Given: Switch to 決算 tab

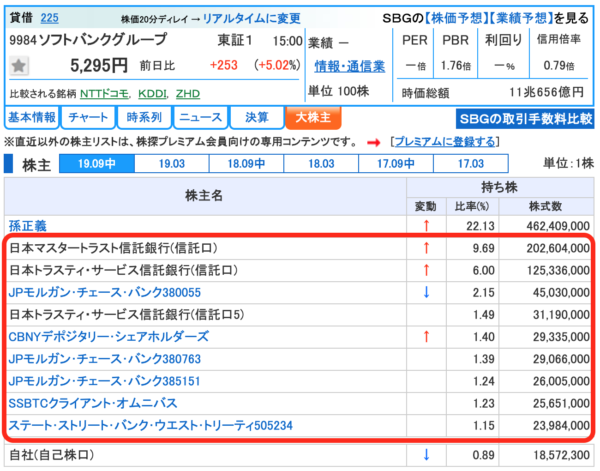Looking at the screenshot, I should click(257, 117).
